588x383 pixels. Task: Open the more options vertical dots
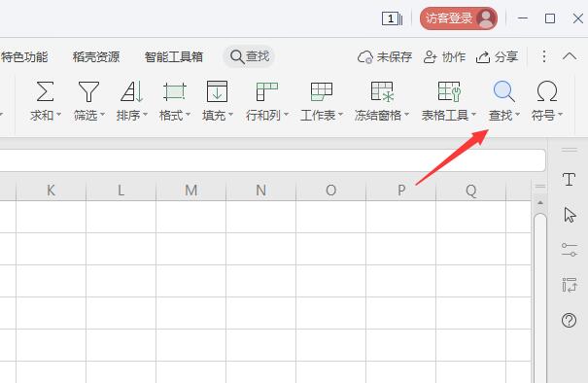click(544, 56)
